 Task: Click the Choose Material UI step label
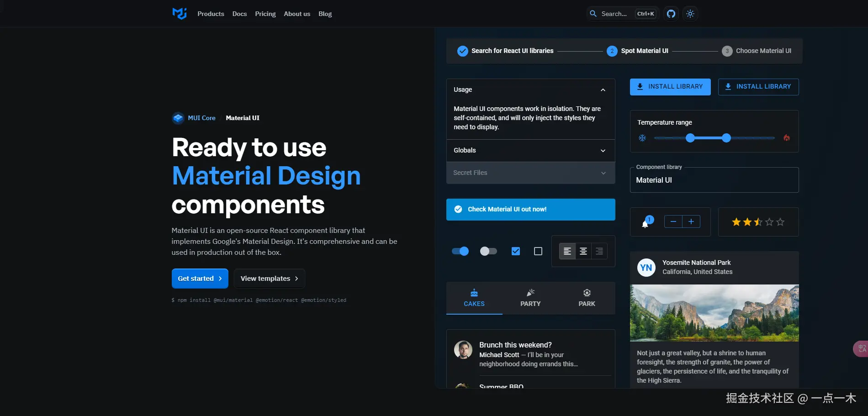[x=764, y=51]
